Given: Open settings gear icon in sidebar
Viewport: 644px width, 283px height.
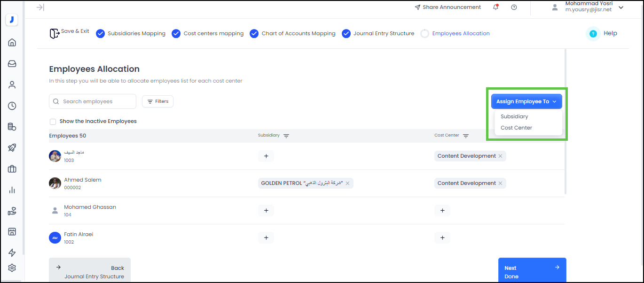Looking at the screenshot, I should click(12, 268).
